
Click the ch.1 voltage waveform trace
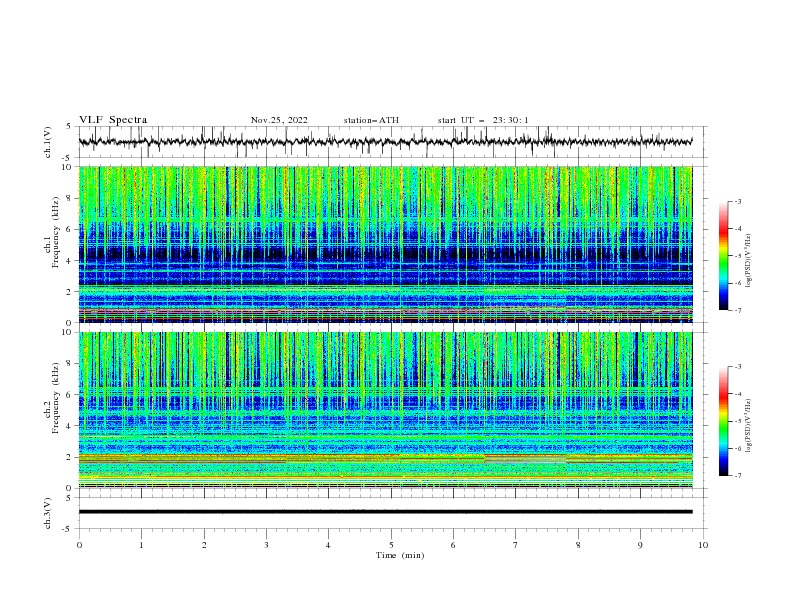click(385, 141)
